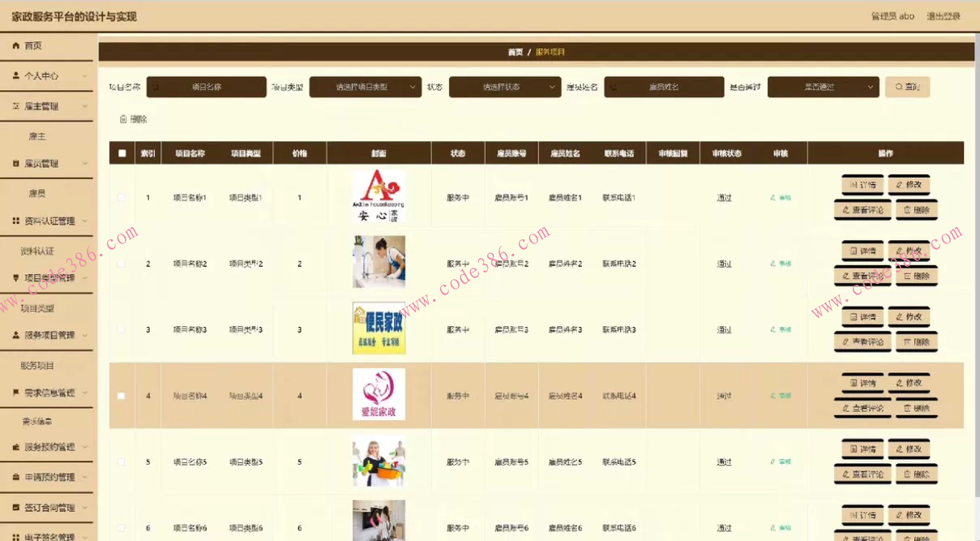Viewport: 980px width, 541px height.
Task: Click the 电子签名管理 sidebar icon item
Action: (x=46, y=535)
